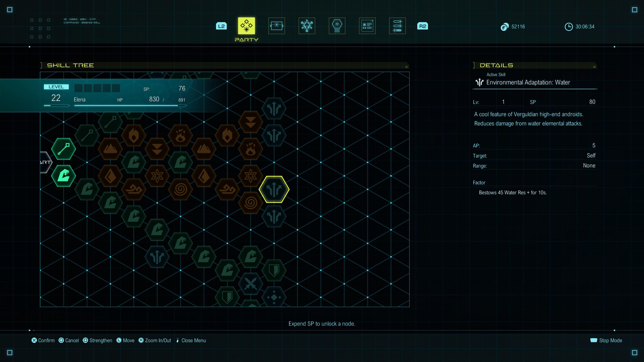The image size is (644, 362).
Task: Click 'Expend SP to unlock a node.' hint
Action: pyautogui.click(x=322, y=323)
